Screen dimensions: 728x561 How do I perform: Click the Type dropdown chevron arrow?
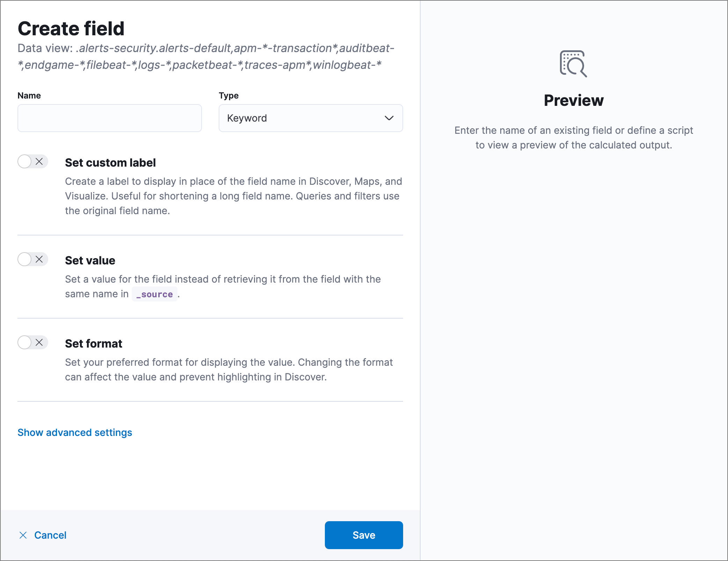tap(389, 118)
